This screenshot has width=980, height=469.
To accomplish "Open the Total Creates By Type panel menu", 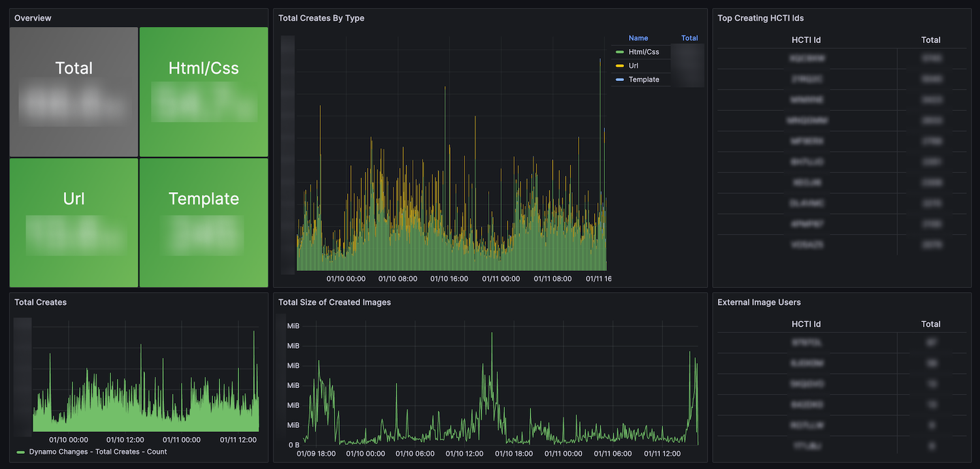I will tap(321, 18).
